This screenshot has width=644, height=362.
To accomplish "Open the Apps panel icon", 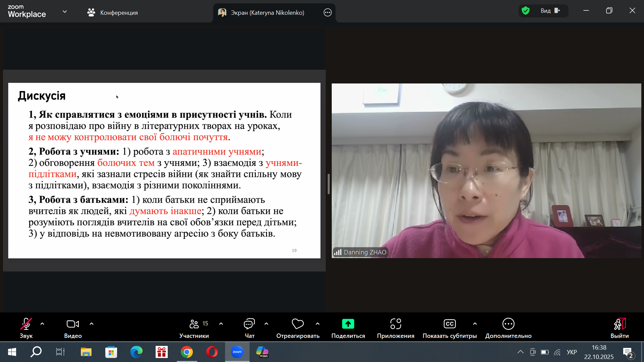I will [395, 324].
